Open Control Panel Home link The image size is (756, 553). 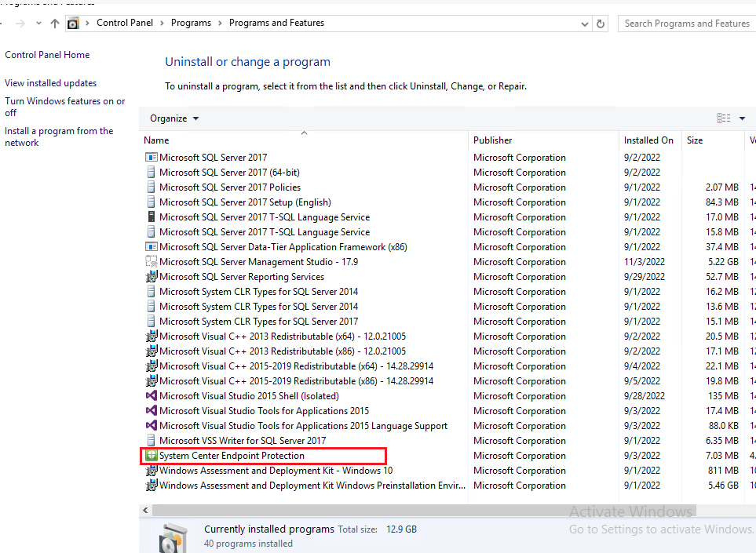(x=47, y=55)
